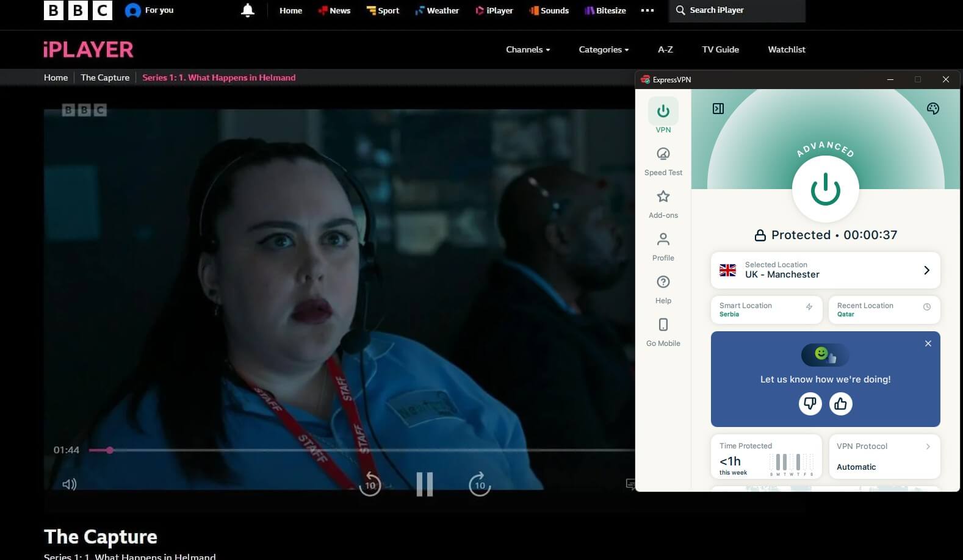Viewport: 963px width, 560px height.
Task: Expand the more options ellipsis menu
Action: [647, 10]
